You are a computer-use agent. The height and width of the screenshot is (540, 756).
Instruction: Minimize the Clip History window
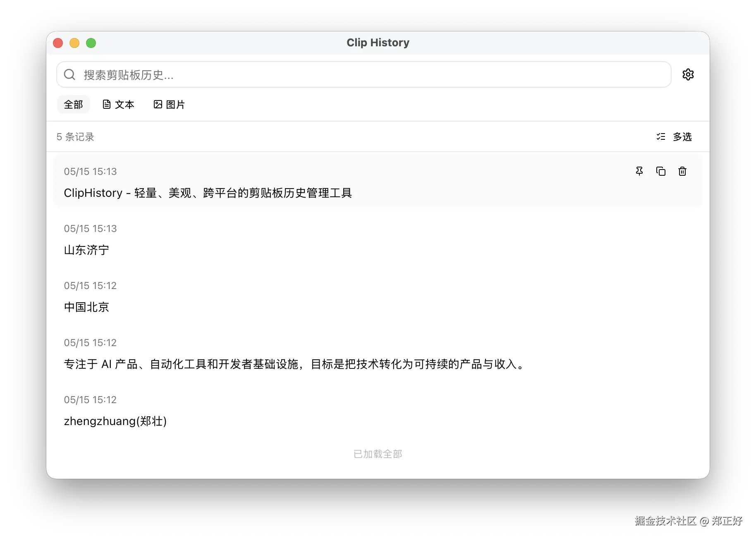[x=74, y=43]
